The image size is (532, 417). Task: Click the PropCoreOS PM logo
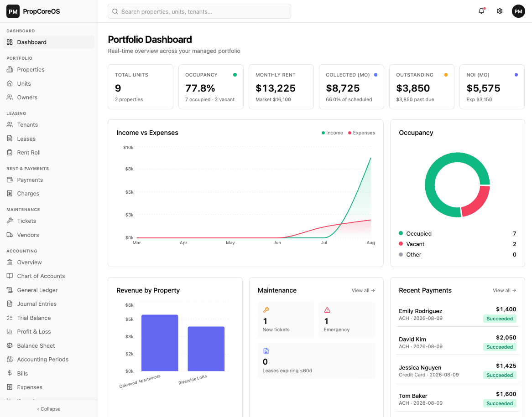[13, 11]
